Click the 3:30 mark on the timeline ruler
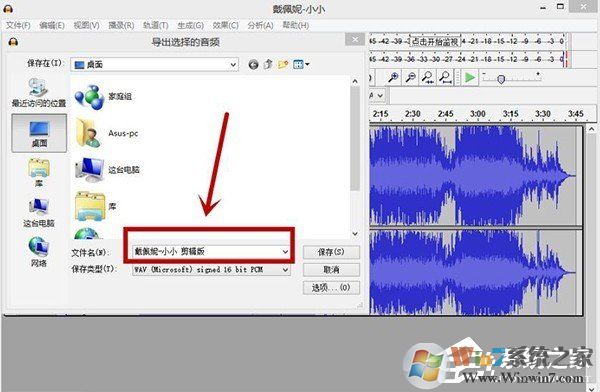Screen dimensions: 600x392 (543, 114)
